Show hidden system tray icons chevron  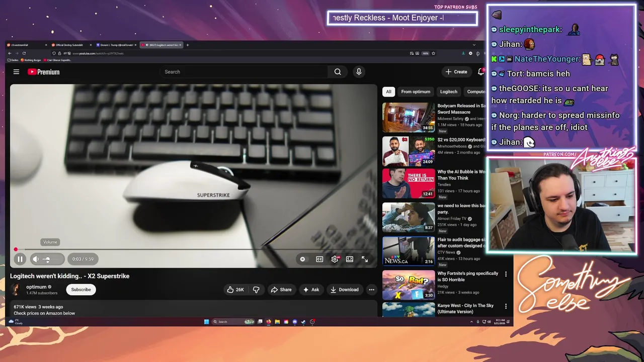tap(471, 322)
